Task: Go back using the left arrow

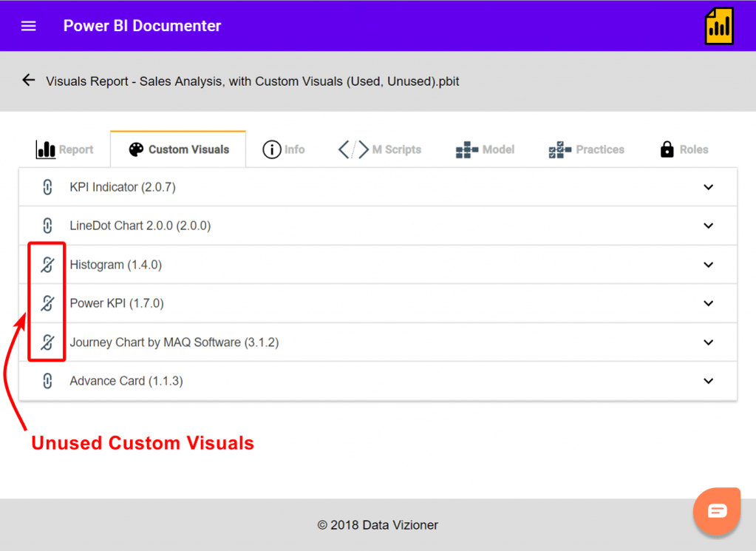Action: (28, 80)
